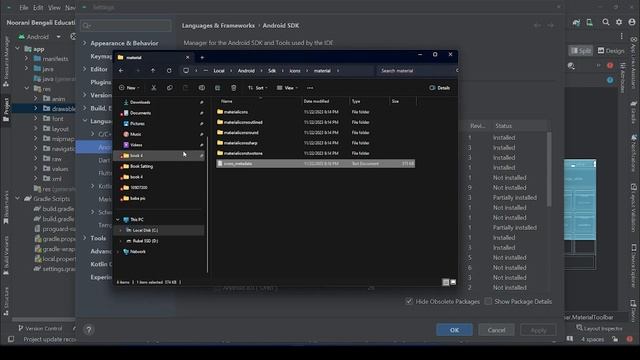Select the materialiconstwotone folder

(x=315, y=153)
